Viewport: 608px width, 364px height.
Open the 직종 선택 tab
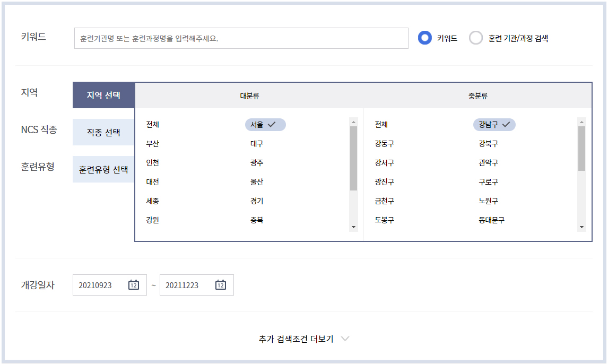click(x=103, y=132)
